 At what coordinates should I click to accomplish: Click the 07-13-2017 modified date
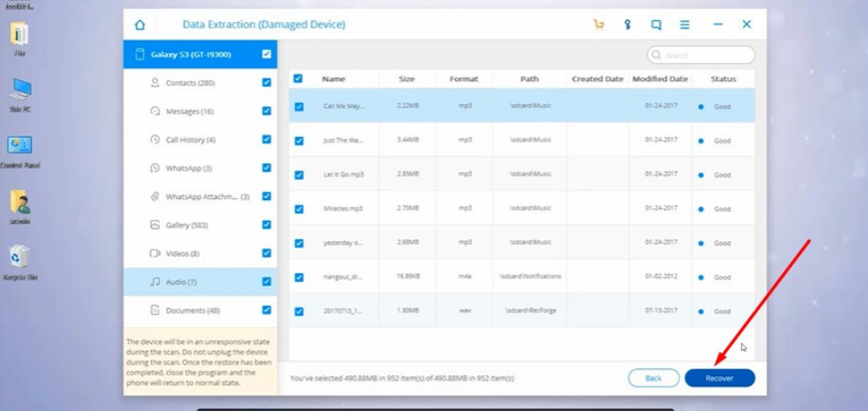click(x=661, y=311)
